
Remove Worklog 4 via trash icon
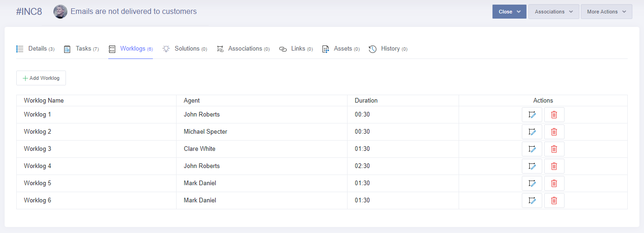pyautogui.click(x=554, y=166)
